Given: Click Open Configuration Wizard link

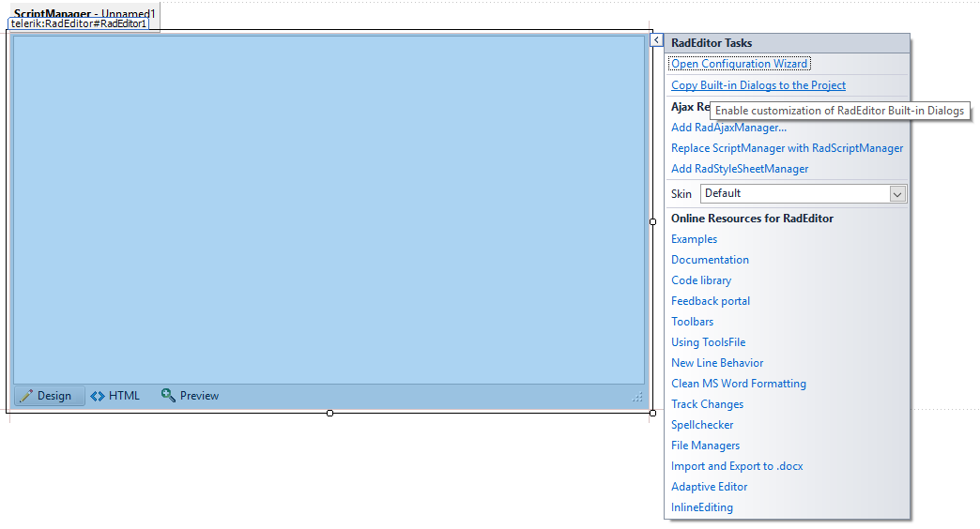Looking at the screenshot, I should 739,64.
